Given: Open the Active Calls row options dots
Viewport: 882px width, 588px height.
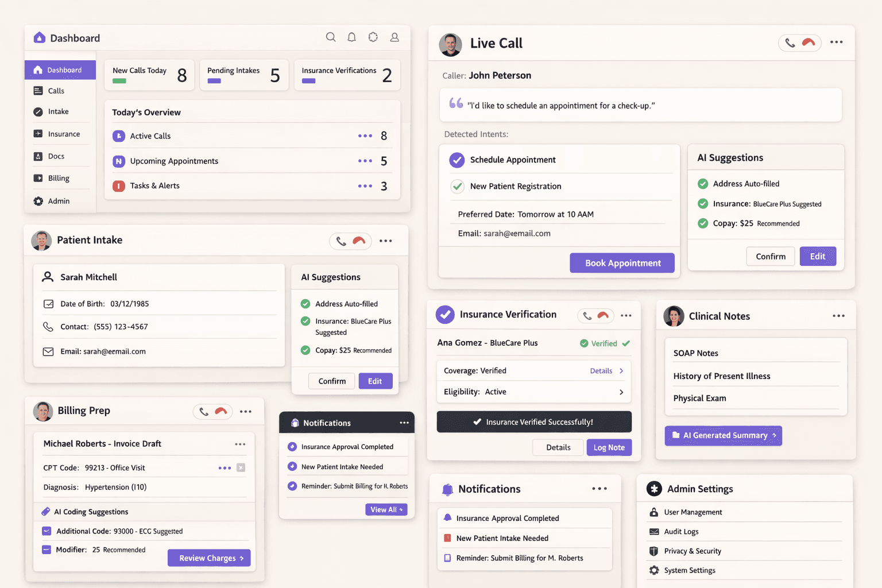Looking at the screenshot, I should click(365, 136).
